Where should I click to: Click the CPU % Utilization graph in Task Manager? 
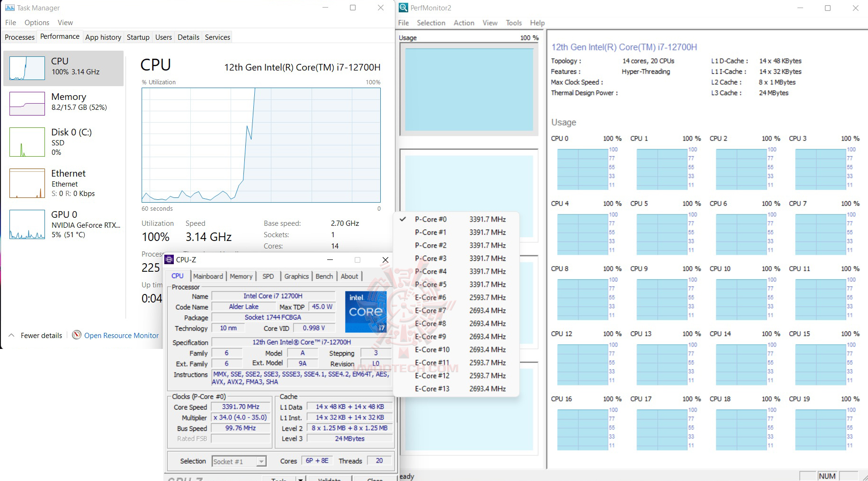[261, 145]
